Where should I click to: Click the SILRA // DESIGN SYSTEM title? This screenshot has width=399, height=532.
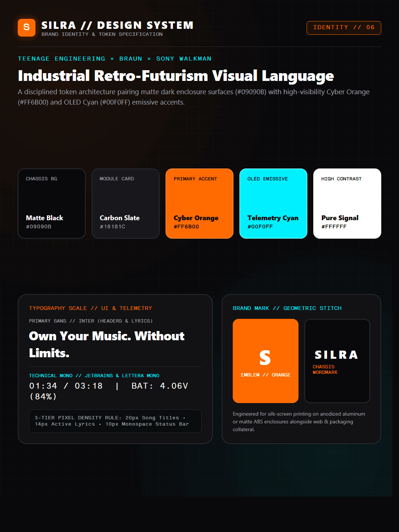117,25
